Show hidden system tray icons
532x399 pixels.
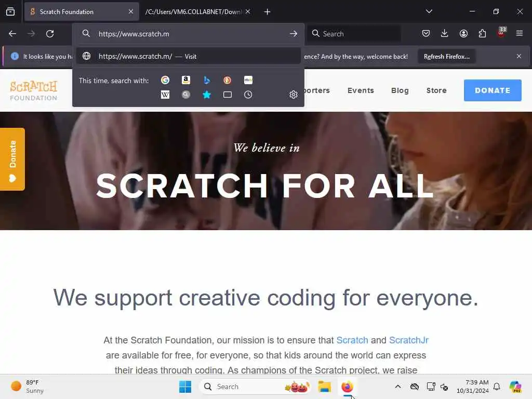point(398,387)
